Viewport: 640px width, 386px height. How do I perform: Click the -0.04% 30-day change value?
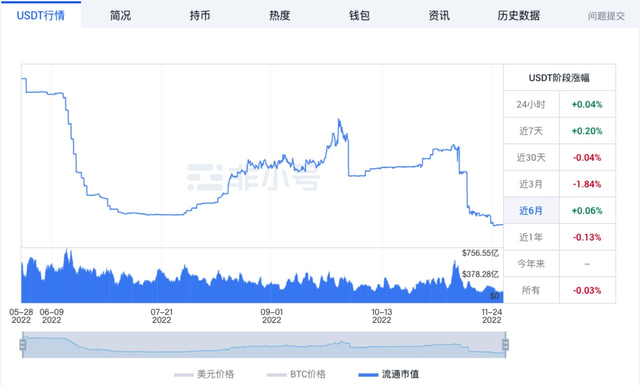tap(587, 158)
